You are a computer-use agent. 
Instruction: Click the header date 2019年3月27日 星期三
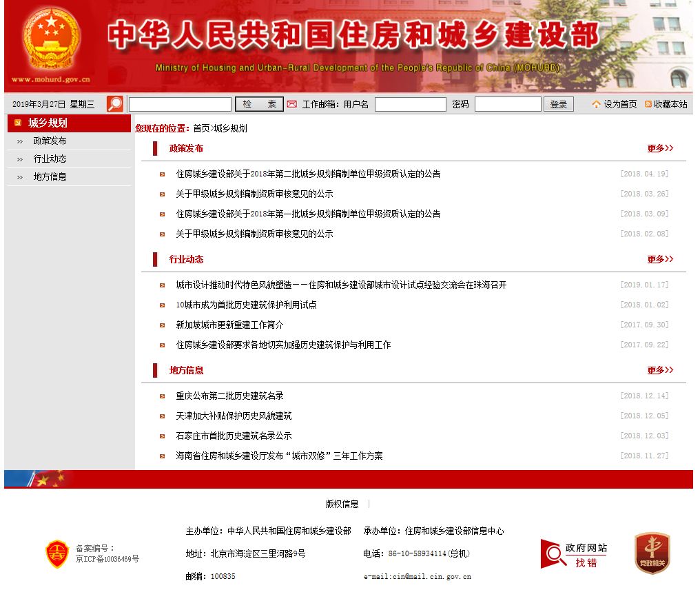point(53,104)
